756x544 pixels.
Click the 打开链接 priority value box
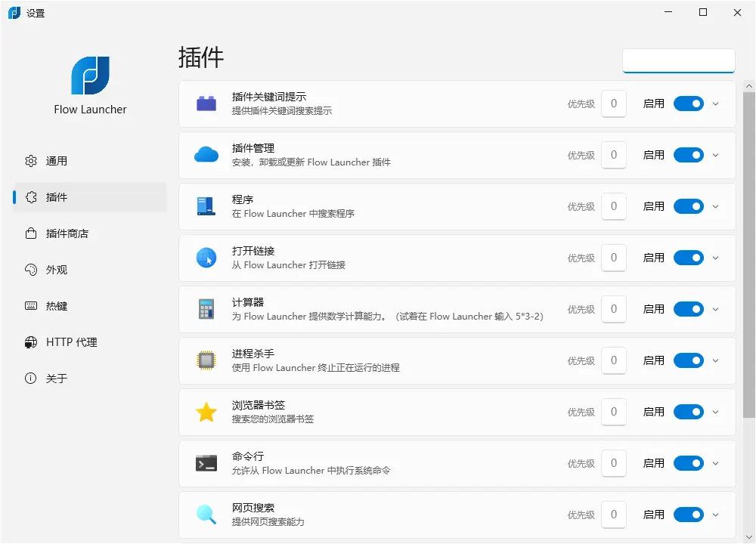[614, 258]
